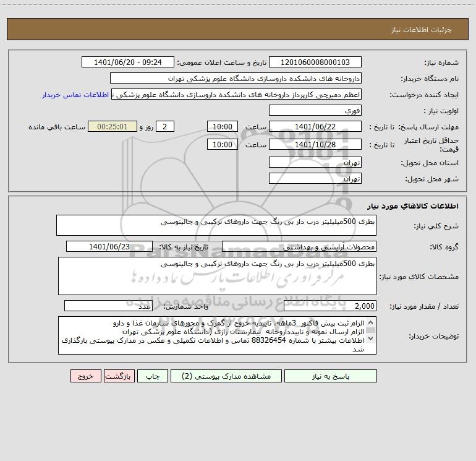Viewport: 476px width, 461px height.
Task: Click buyer organization name field
Action: click(236, 78)
